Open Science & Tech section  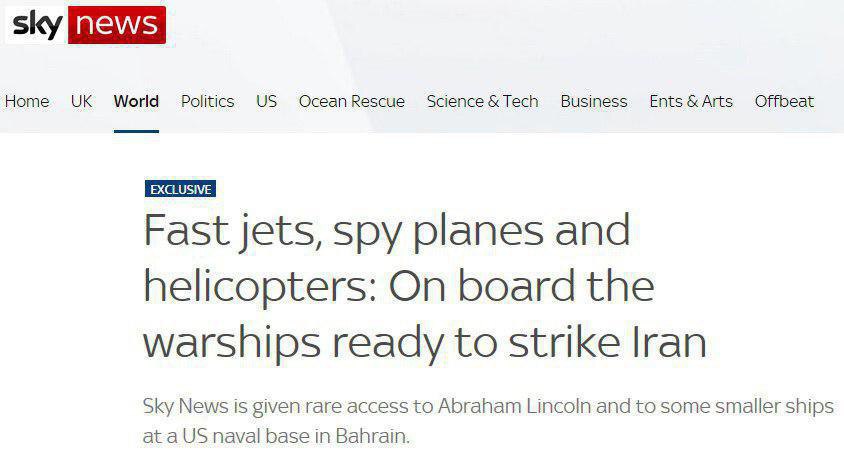[x=482, y=101]
